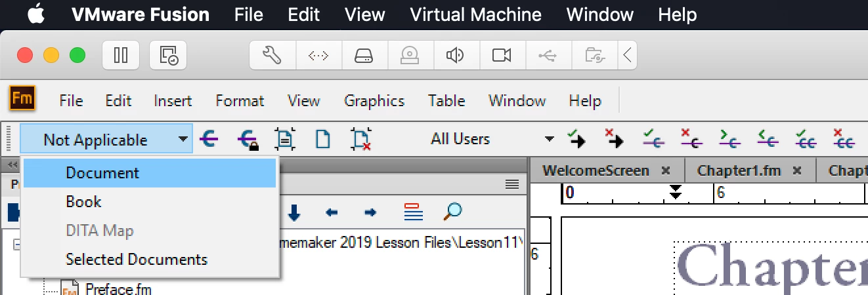Open VMware Fusion macOS View menu

coord(365,14)
